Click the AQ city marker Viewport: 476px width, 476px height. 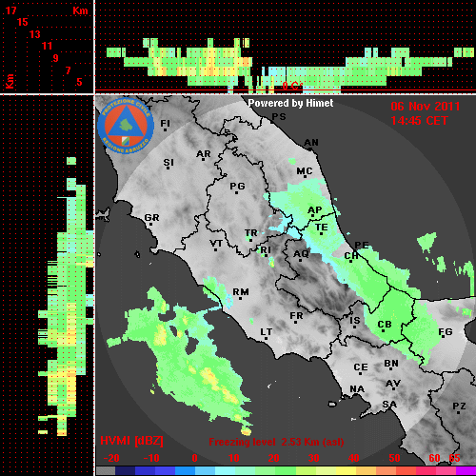[x=301, y=255]
